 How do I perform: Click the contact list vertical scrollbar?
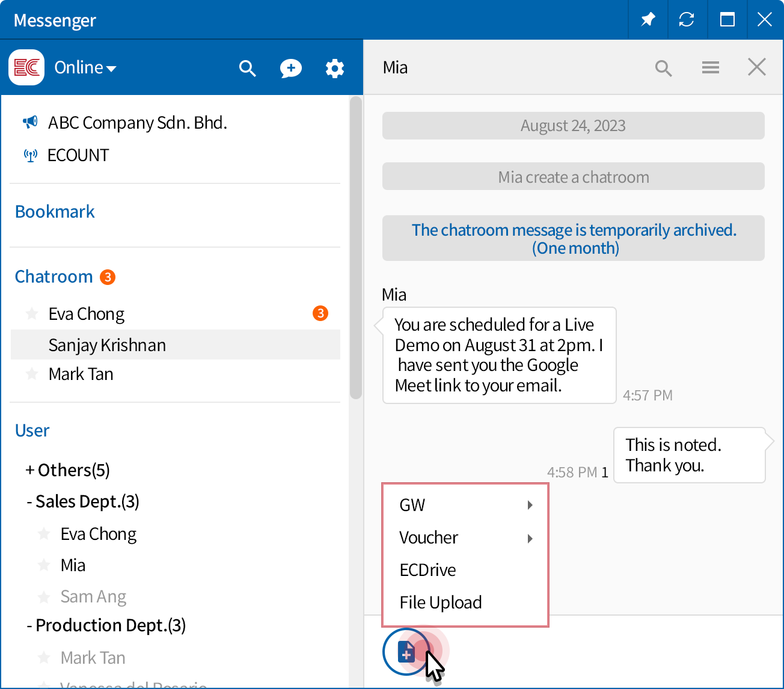point(355,248)
